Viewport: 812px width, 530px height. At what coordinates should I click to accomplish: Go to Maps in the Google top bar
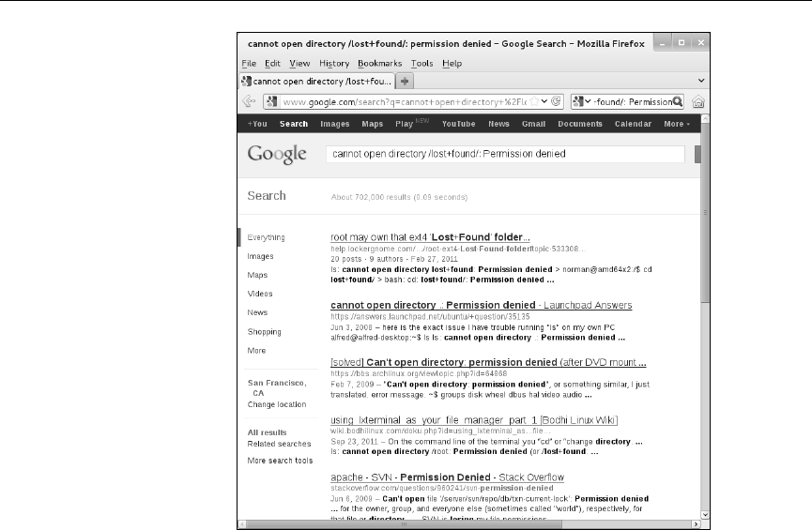point(373,124)
